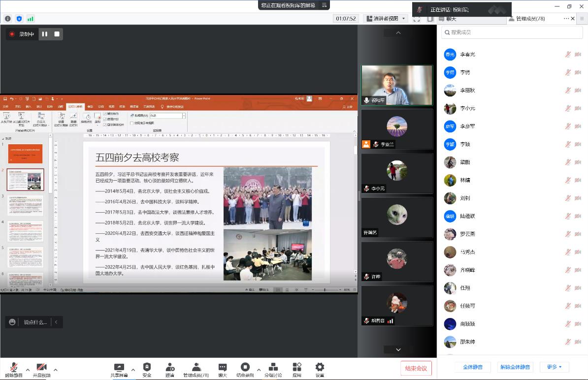Click the 搜索成员 search field
The height and width of the screenshot is (380, 588).
point(512,32)
